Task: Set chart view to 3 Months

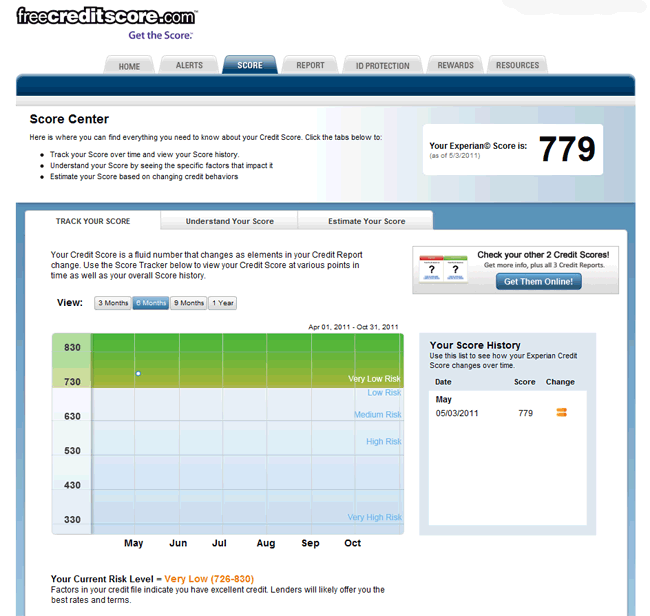Action: (x=113, y=303)
